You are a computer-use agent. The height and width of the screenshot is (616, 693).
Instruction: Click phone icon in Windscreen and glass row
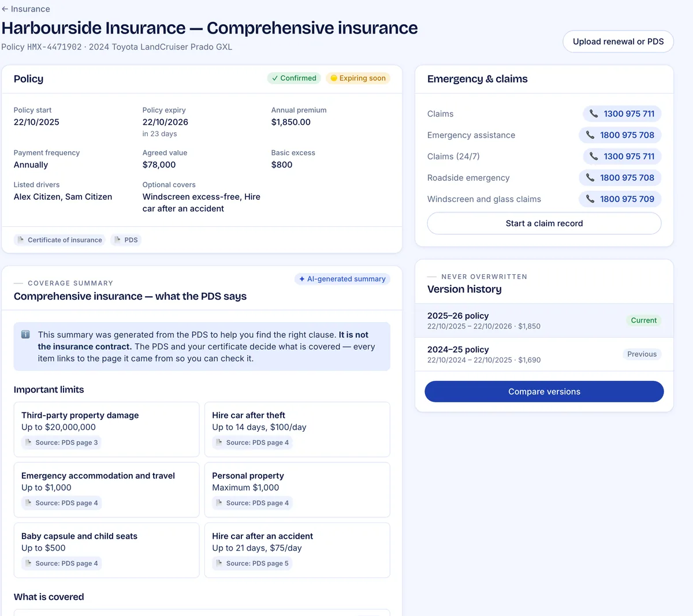tap(590, 199)
